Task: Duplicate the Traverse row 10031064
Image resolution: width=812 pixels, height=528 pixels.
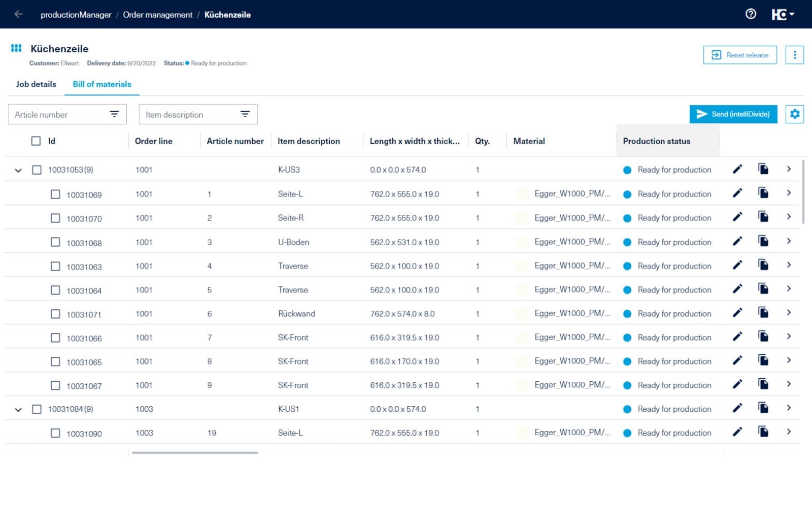Action: (763, 288)
